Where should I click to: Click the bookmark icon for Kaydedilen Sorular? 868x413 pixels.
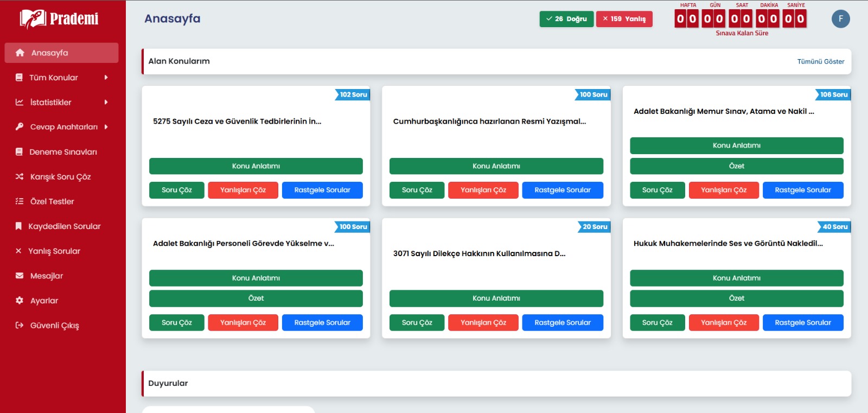tap(19, 226)
